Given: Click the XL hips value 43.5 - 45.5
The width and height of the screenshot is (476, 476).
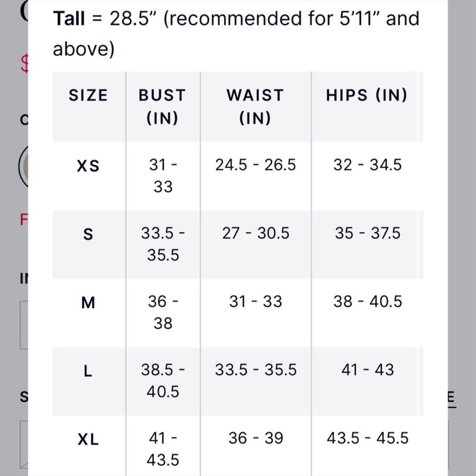Looking at the screenshot, I should (x=367, y=438).
